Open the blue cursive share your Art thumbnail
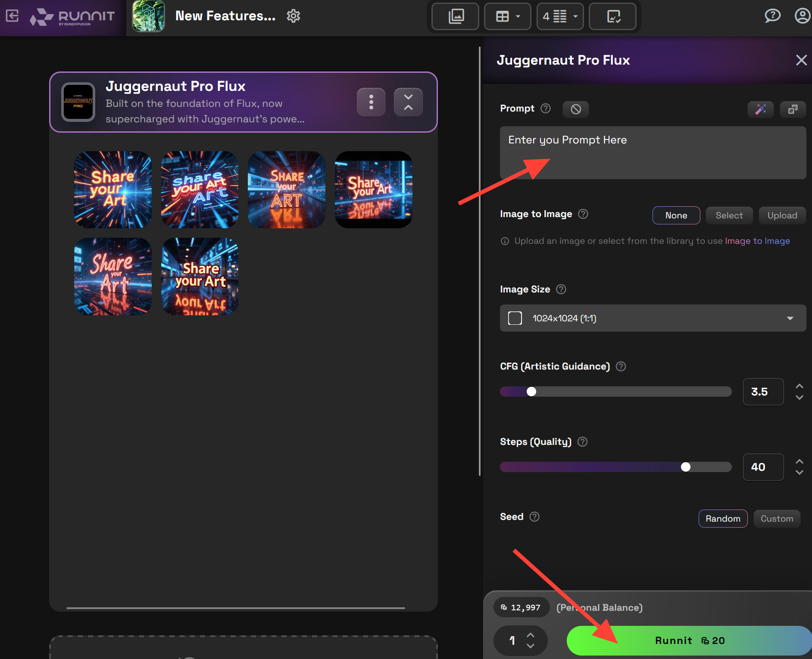Image resolution: width=812 pixels, height=659 pixels. 200,190
